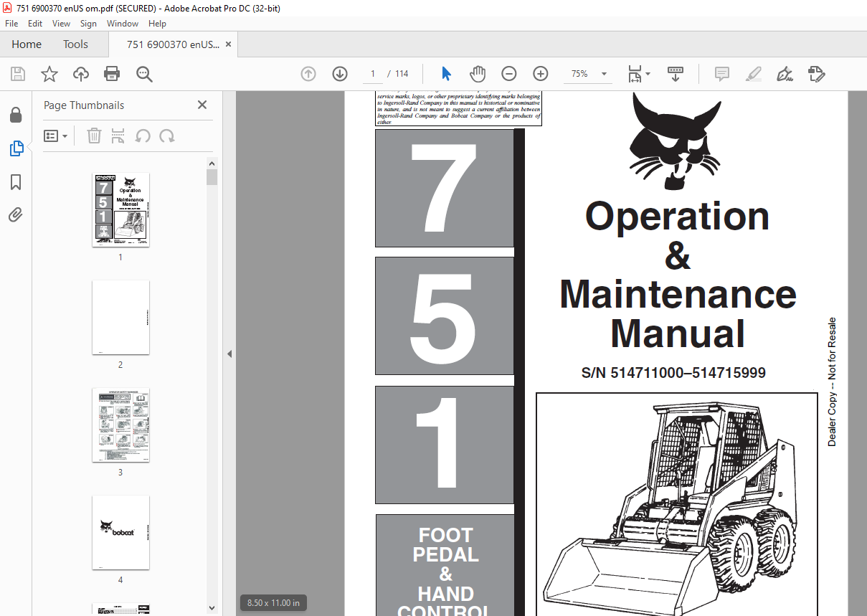Rotate pages counterclockwise in the thumbnails panel
This screenshot has height=616, width=867.
[x=143, y=136]
